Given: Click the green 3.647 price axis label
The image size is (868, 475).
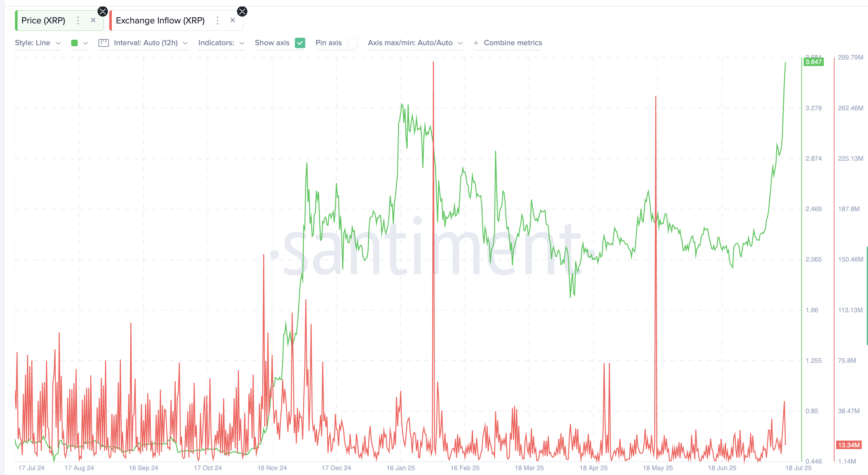Looking at the screenshot, I should pyautogui.click(x=813, y=62).
